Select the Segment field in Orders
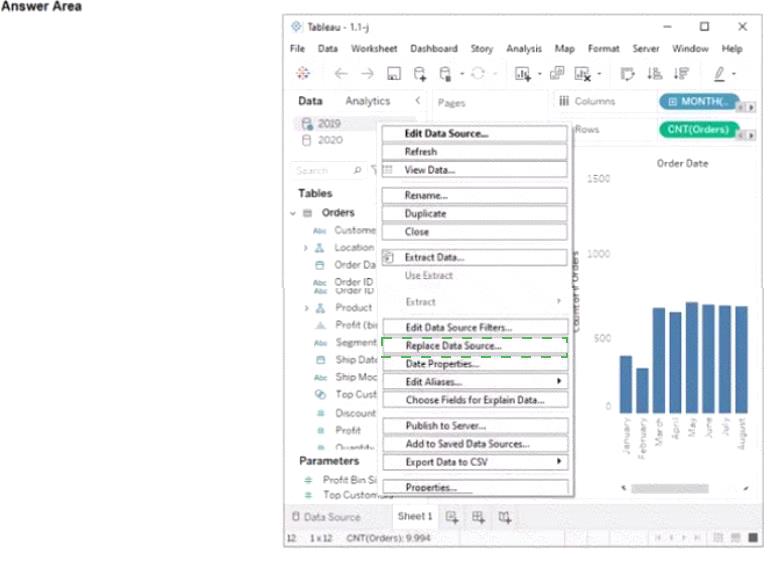The image size is (778, 561). pos(356,342)
